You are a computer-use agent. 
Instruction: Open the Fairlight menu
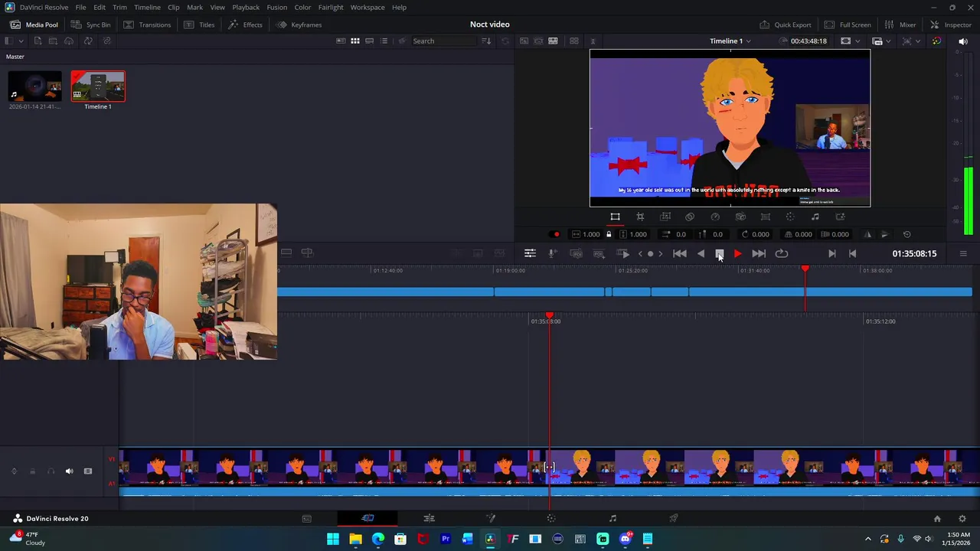(x=331, y=7)
